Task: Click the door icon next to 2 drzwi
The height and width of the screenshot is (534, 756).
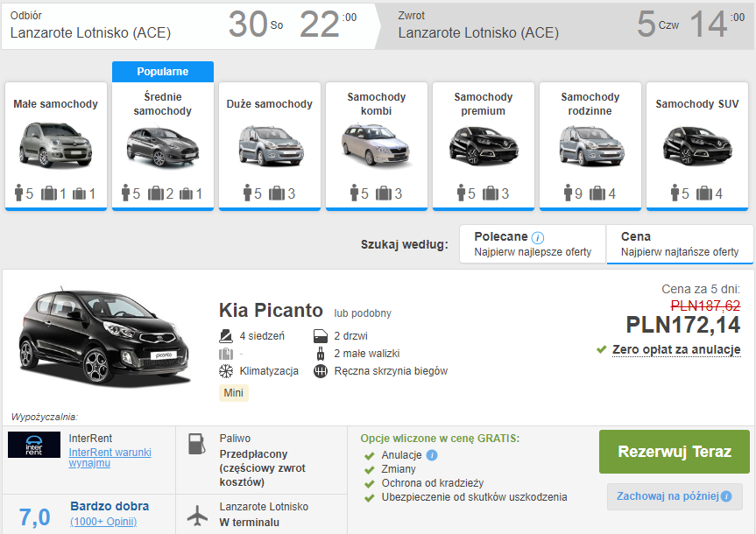Action: (321, 336)
